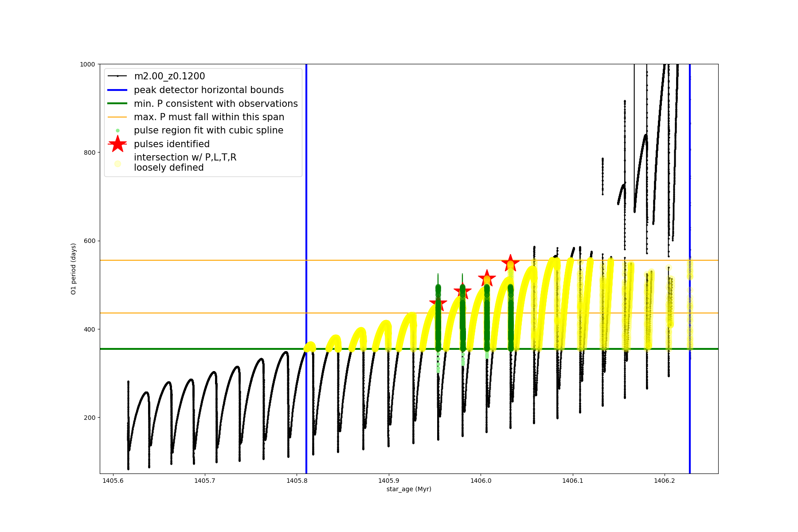Image resolution: width=798 pixels, height=532 pixels.
Task: Click the 1406.0 tick label on x-axis
Action: tap(481, 481)
